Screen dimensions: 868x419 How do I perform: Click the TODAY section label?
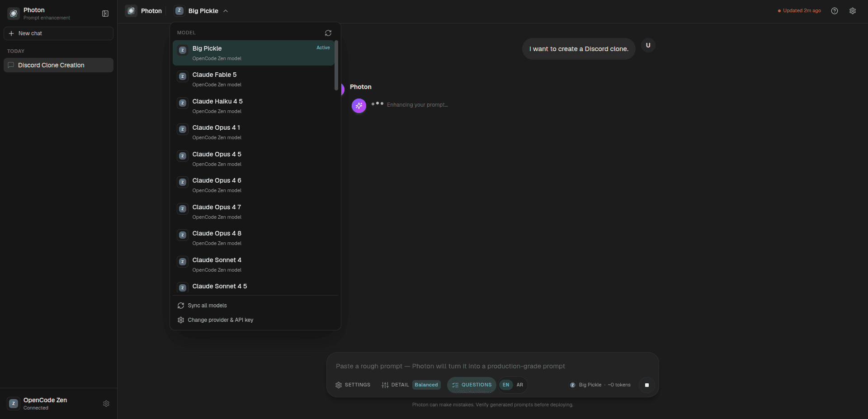coord(16,51)
